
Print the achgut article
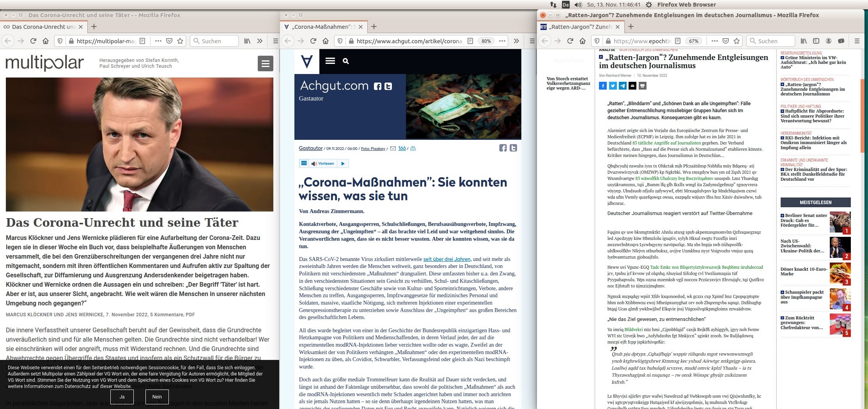pos(413,148)
